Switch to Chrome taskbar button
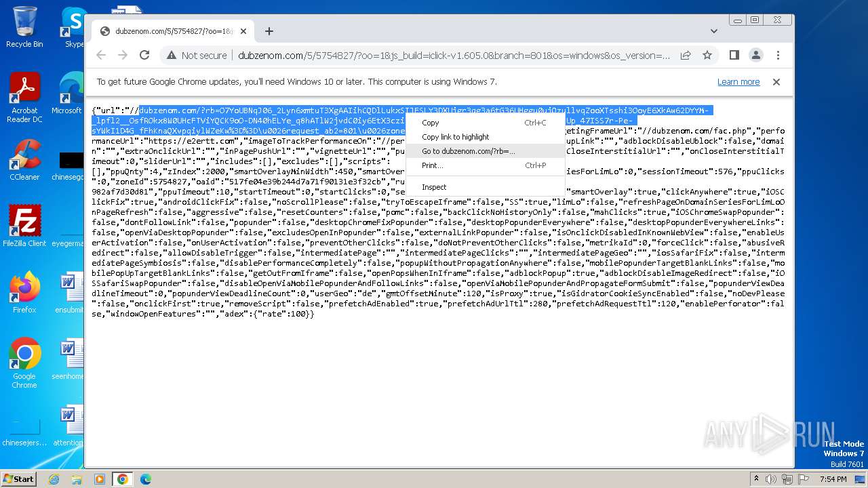Image resolution: width=868 pixels, height=488 pixels. (123, 479)
